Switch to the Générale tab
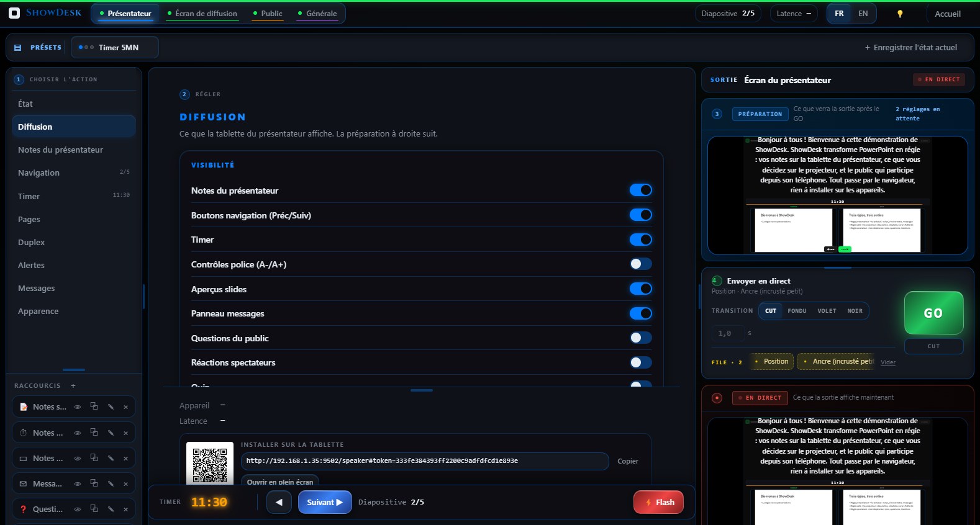Screen dimensions: 980x525 pos(317,13)
